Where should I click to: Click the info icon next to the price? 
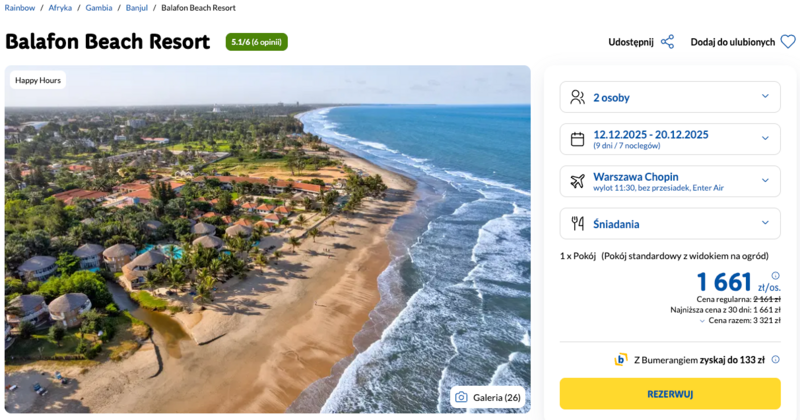[x=775, y=276]
